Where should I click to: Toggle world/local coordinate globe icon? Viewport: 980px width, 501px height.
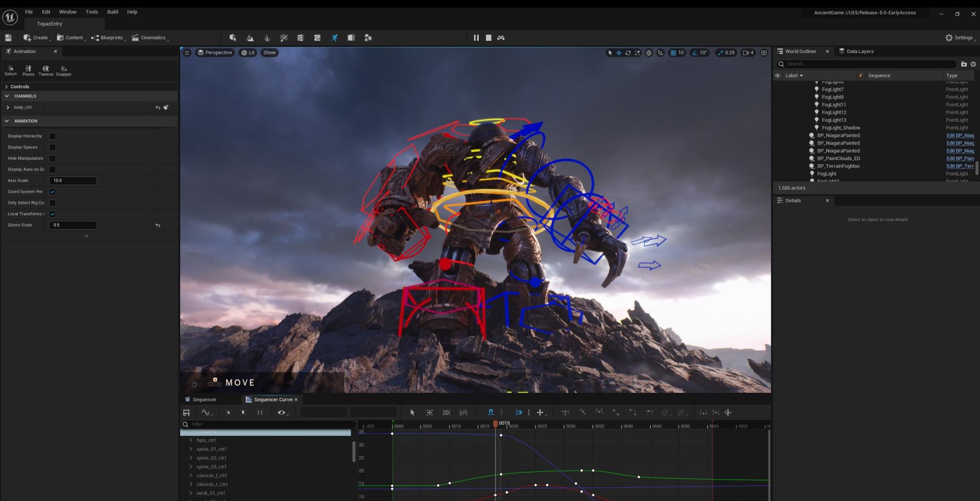(x=649, y=53)
